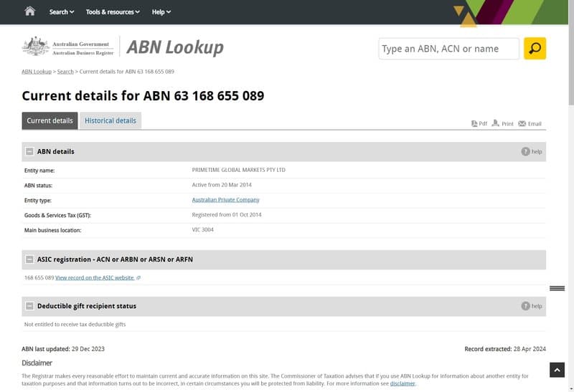Click the scroll-to-top arrow button
This screenshot has width=574, height=392.
(x=557, y=370)
